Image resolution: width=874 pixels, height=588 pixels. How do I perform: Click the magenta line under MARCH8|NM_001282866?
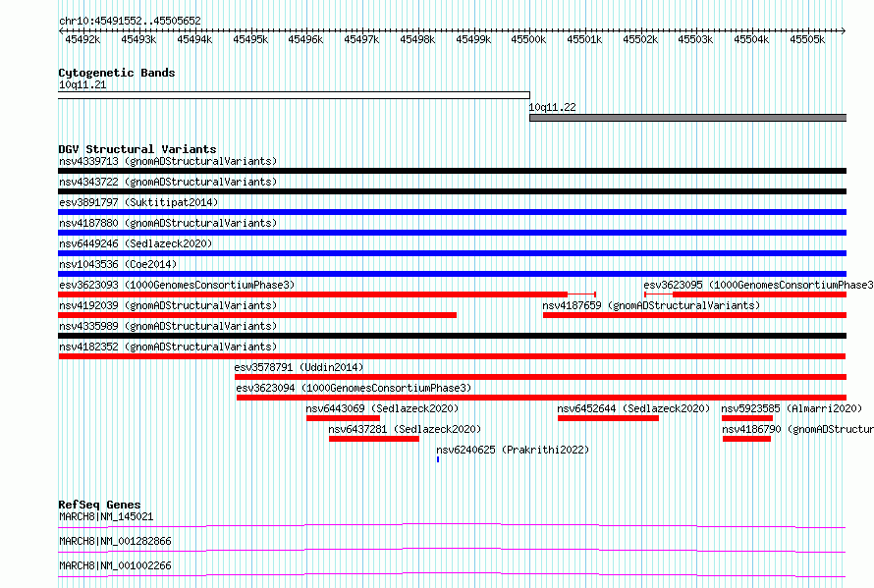click(452, 551)
